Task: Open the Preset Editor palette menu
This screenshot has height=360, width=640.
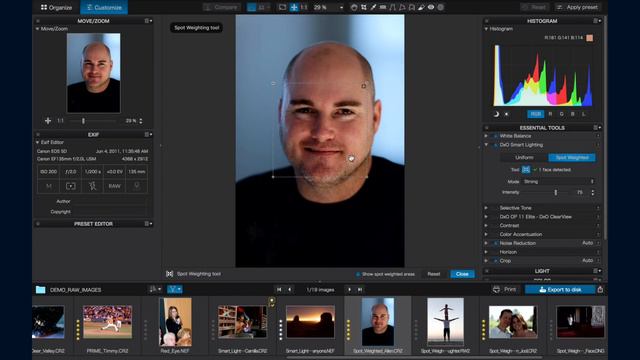Action: coord(148,224)
